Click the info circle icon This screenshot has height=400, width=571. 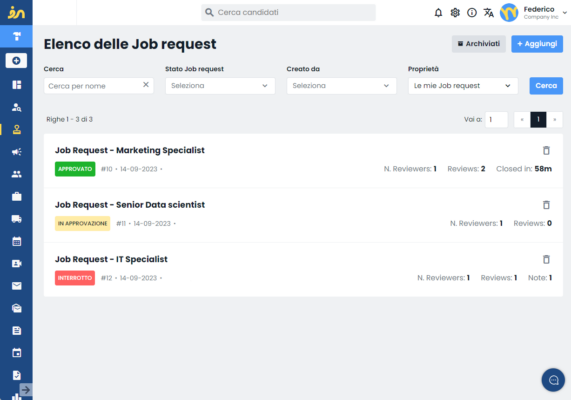click(472, 13)
